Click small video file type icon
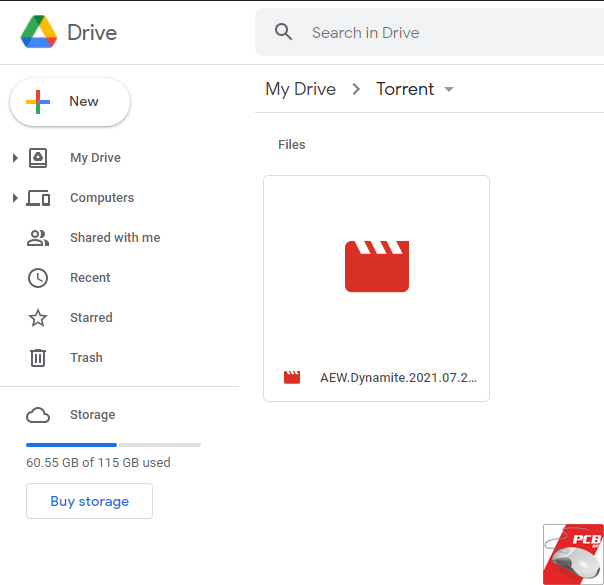Image resolution: width=604 pixels, height=585 pixels. (292, 377)
